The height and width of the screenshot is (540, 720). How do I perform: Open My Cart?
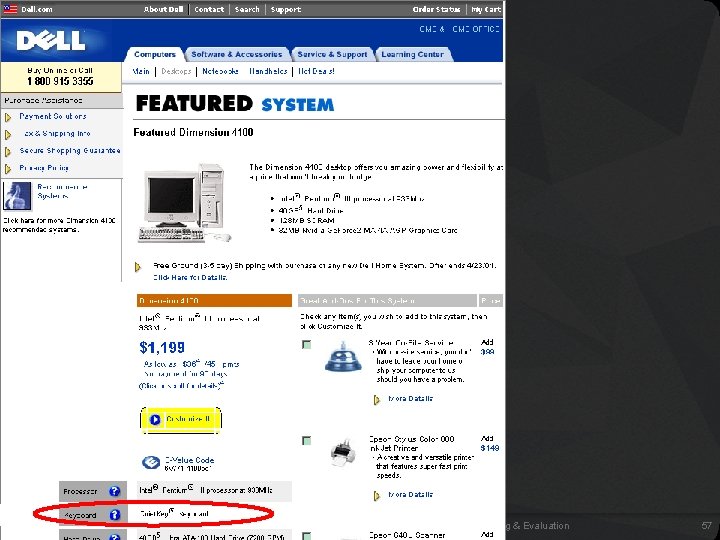[x=486, y=9]
